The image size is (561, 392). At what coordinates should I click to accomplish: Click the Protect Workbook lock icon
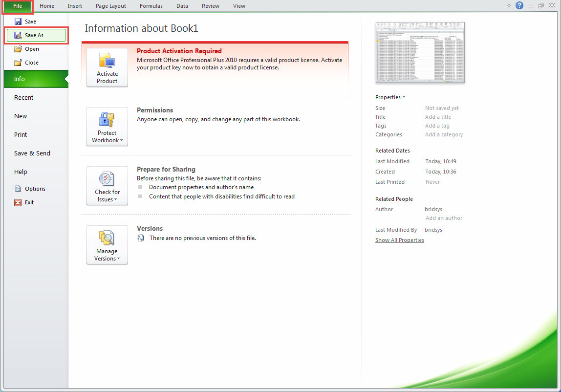[x=107, y=120]
